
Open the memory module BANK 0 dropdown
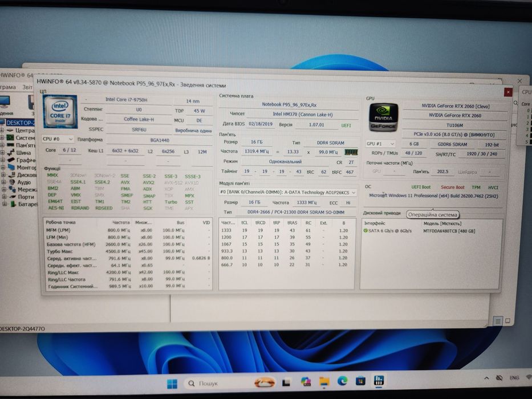point(288,193)
